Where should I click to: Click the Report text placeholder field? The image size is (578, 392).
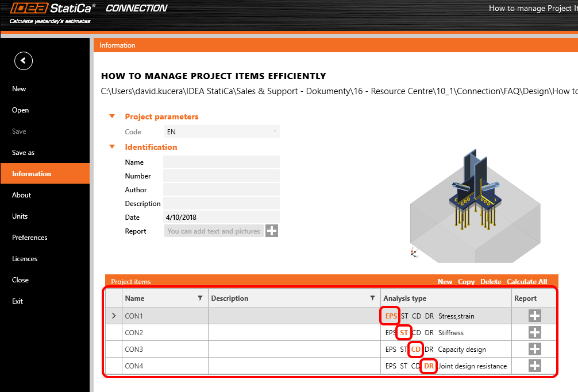coord(214,231)
